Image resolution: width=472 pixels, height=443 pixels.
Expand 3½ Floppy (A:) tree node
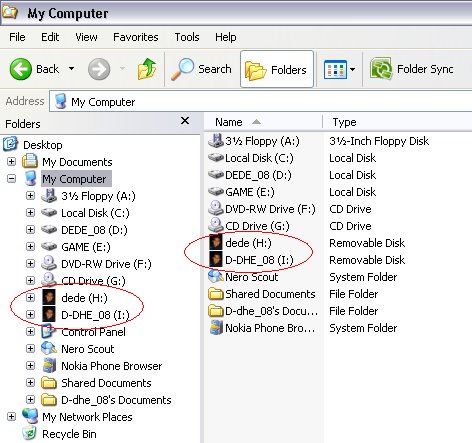pos(30,196)
